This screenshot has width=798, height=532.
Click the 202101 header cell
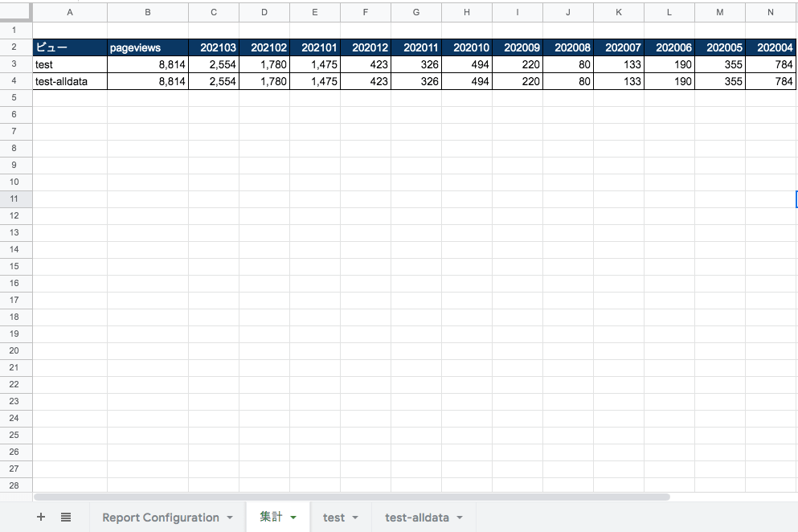pos(315,47)
